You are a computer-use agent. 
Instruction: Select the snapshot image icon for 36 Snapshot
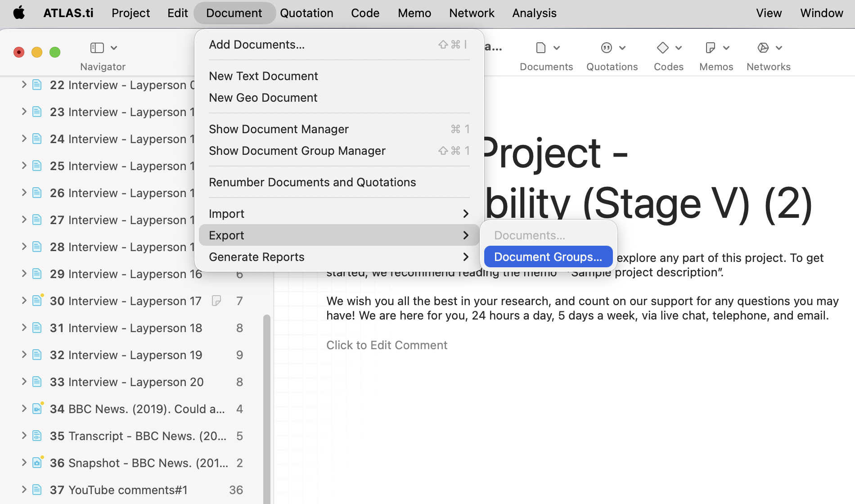37,463
